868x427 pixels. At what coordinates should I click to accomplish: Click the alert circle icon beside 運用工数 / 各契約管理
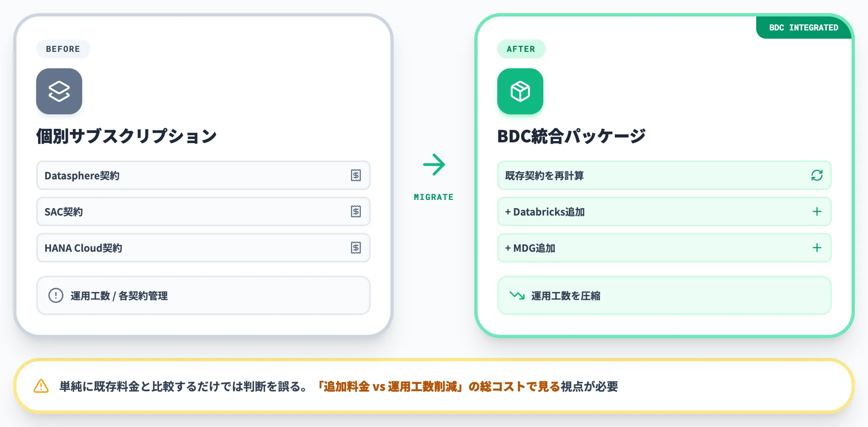(x=56, y=295)
